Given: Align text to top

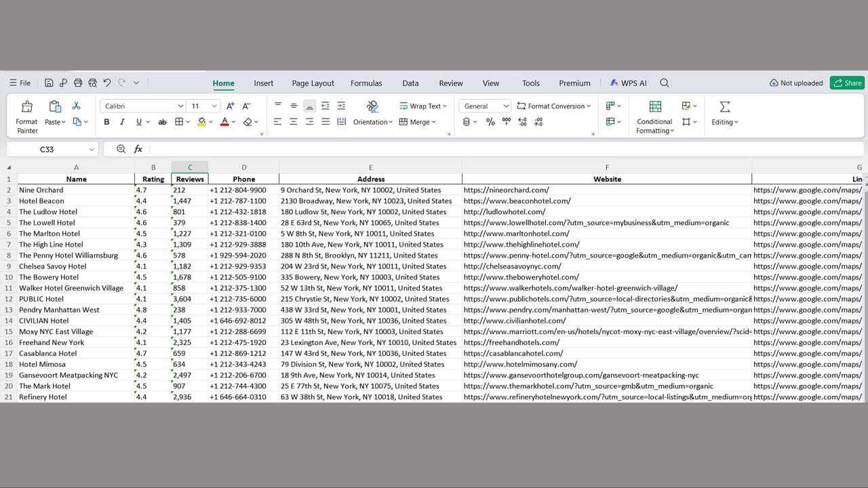Looking at the screenshot, I should click(x=278, y=106).
